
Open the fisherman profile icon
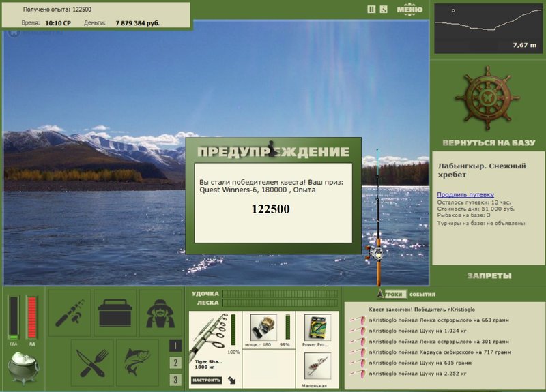pos(160,313)
